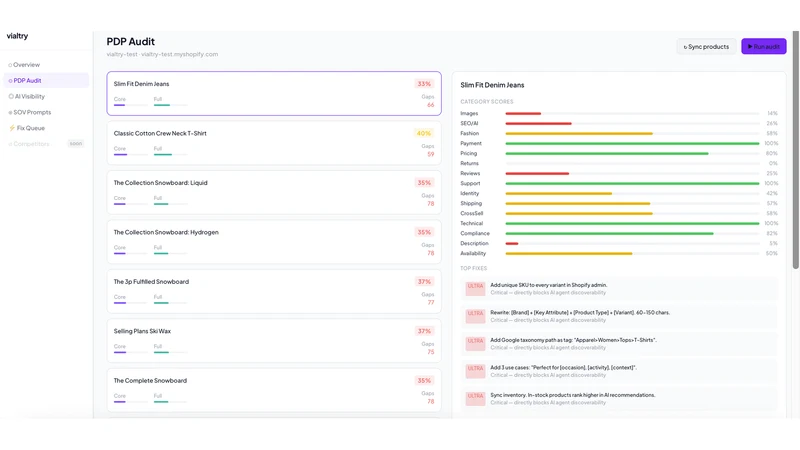Open fix: Add unique SKU to every variant
The height and width of the screenshot is (450, 800).
[619, 289]
